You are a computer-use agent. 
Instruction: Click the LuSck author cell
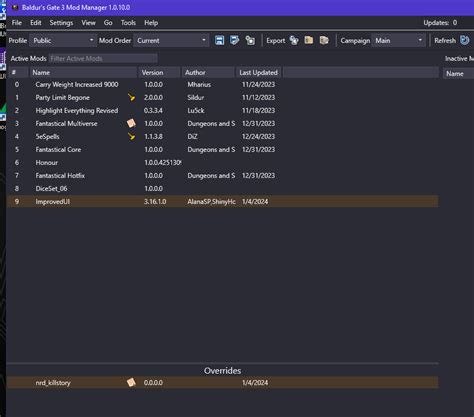pos(196,110)
